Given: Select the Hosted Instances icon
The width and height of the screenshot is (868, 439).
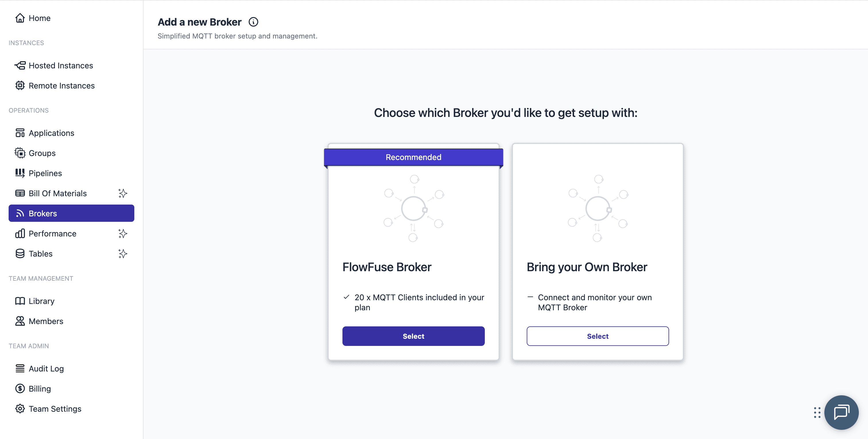Looking at the screenshot, I should [20, 65].
